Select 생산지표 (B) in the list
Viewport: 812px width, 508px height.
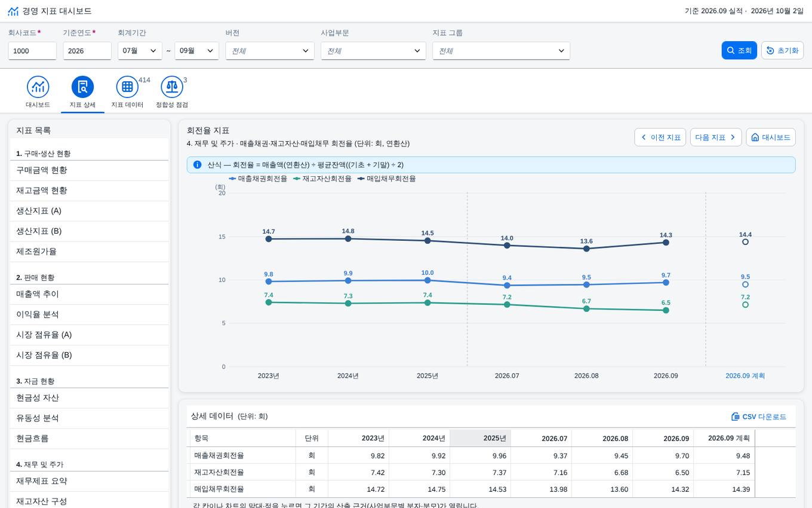(x=90, y=231)
